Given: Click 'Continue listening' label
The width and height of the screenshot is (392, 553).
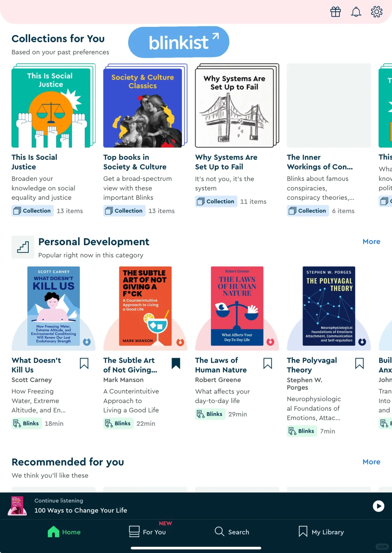Looking at the screenshot, I should tap(59, 501).
